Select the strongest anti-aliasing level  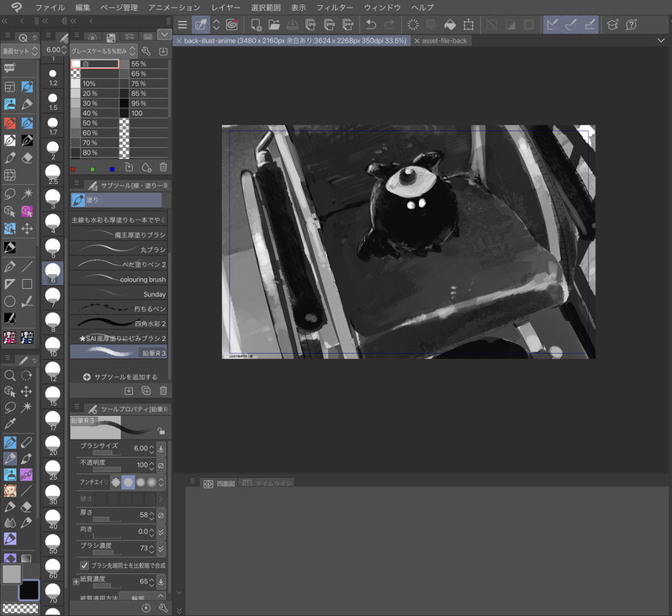151,482
